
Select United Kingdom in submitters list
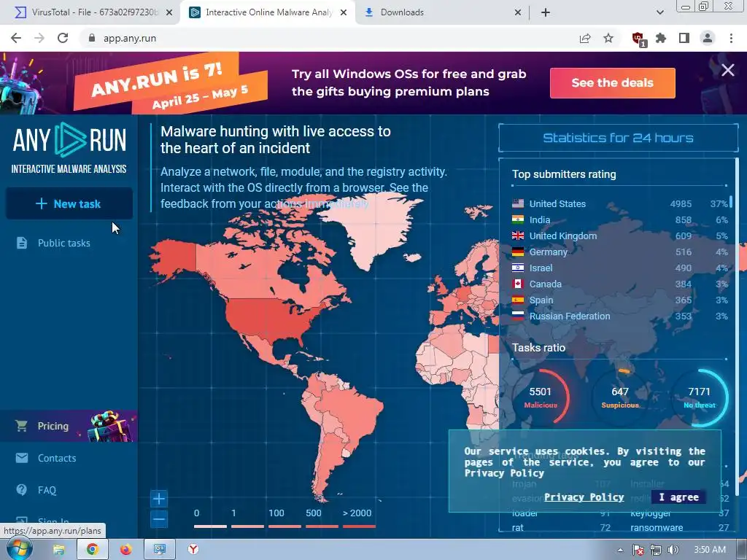point(619,236)
